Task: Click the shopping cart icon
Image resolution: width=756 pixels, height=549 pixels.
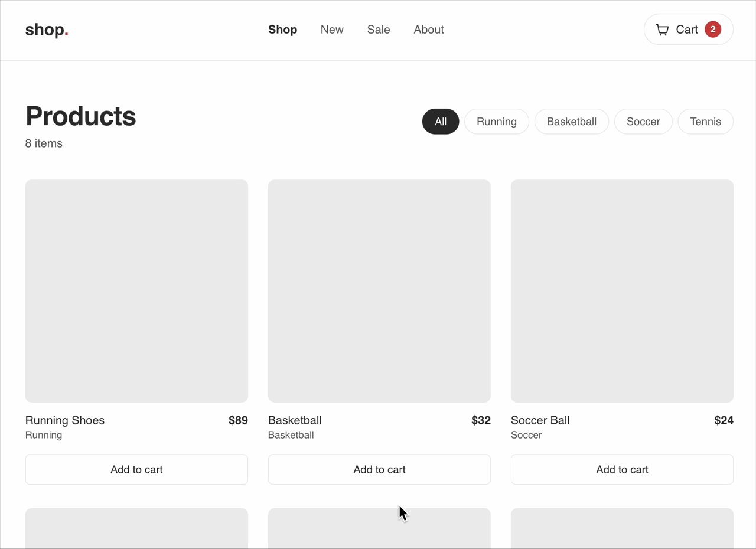Action: pyautogui.click(x=662, y=30)
